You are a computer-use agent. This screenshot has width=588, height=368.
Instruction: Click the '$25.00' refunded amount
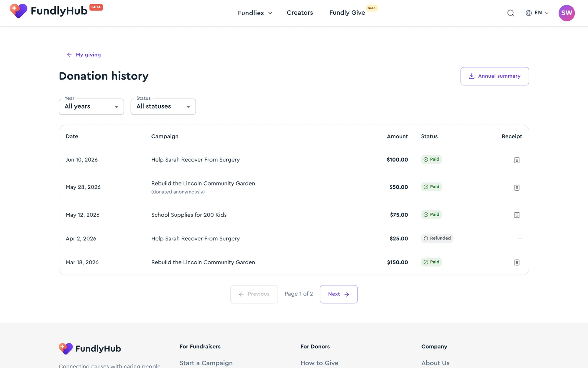(x=399, y=238)
